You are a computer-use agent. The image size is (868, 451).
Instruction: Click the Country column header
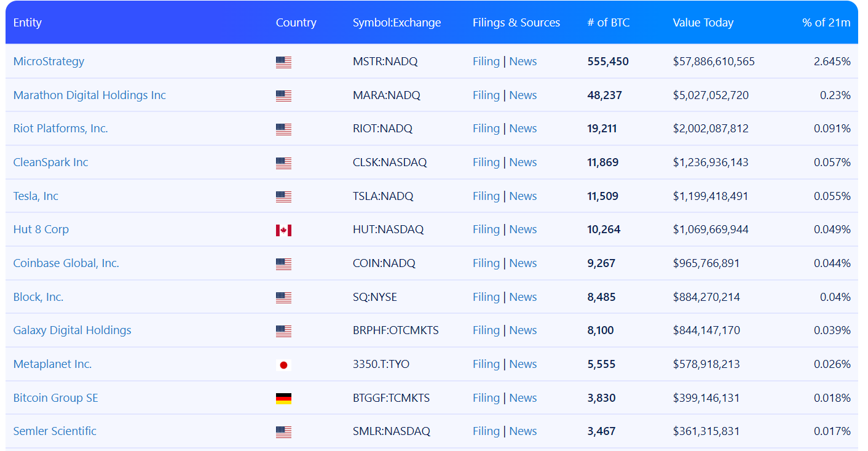point(296,23)
